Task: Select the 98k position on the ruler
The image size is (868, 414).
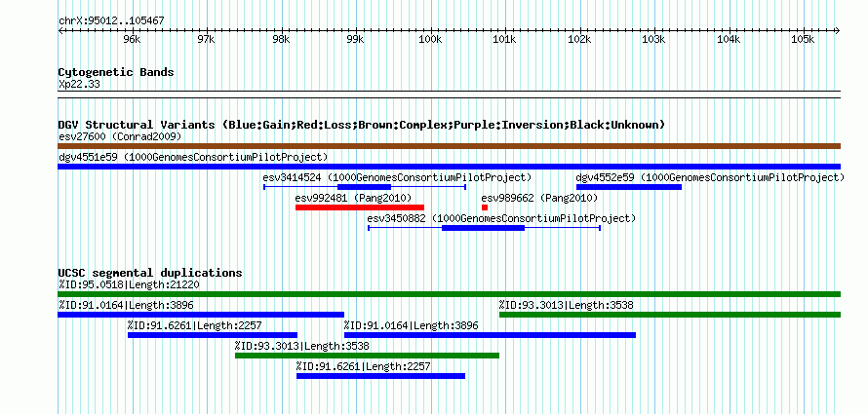Action: 281,40
